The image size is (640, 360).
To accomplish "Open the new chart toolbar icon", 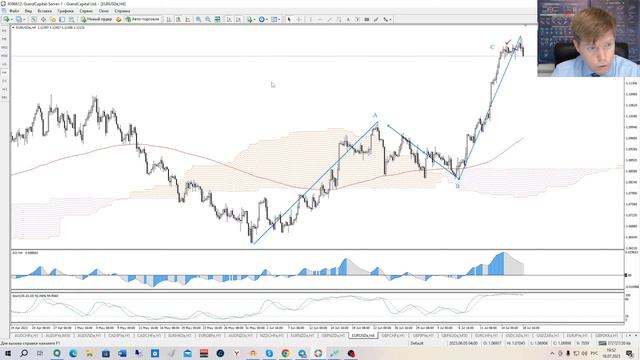I will pyautogui.click(x=6, y=19).
